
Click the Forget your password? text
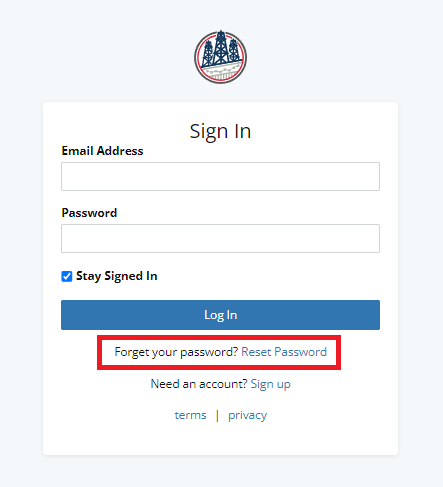click(x=176, y=352)
